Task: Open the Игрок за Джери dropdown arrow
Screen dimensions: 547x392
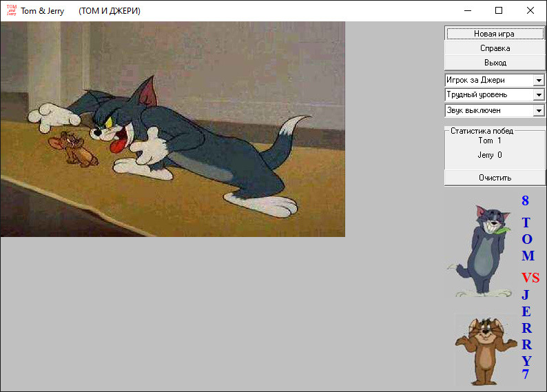Action: [x=539, y=80]
